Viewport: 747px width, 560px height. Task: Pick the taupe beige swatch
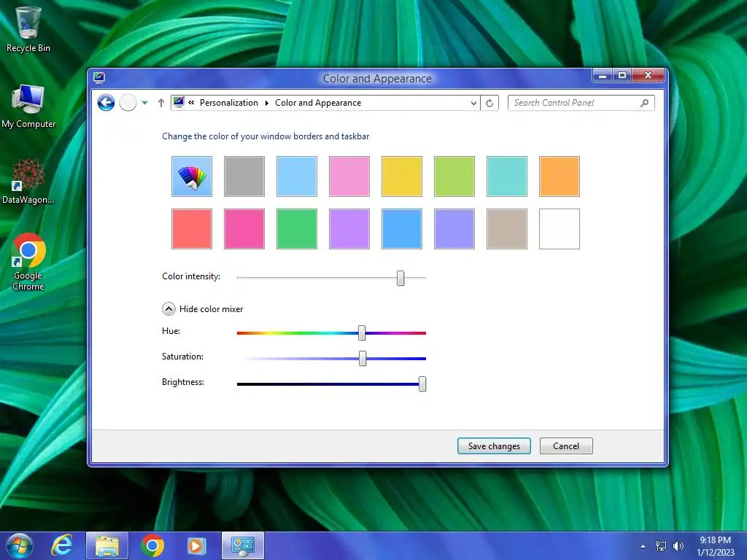tap(507, 228)
